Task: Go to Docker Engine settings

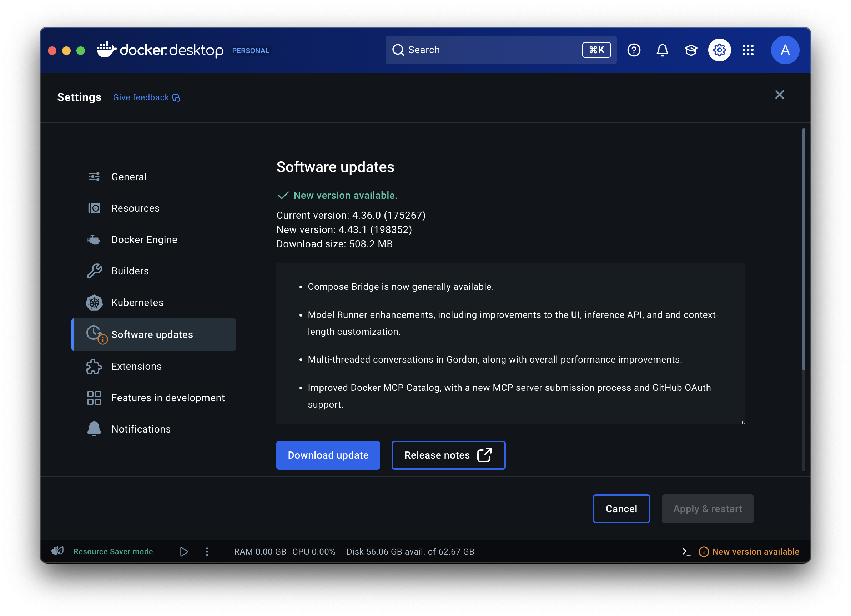Action: [144, 240]
